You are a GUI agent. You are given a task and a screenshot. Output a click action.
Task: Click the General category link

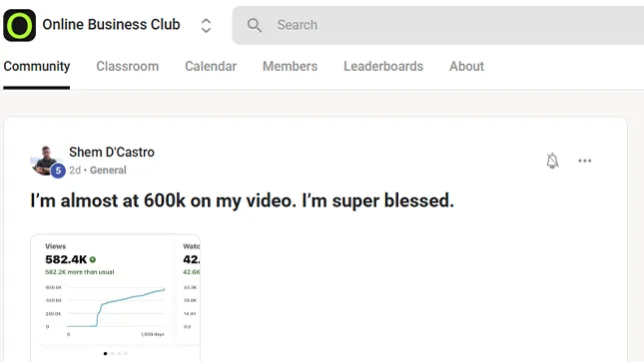coord(108,170)
